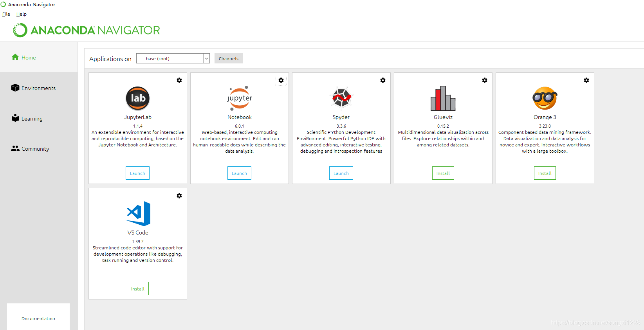Viewport: 644px width, 330px height.
Task: Click the Community people icon
Action: pos(15,148)
